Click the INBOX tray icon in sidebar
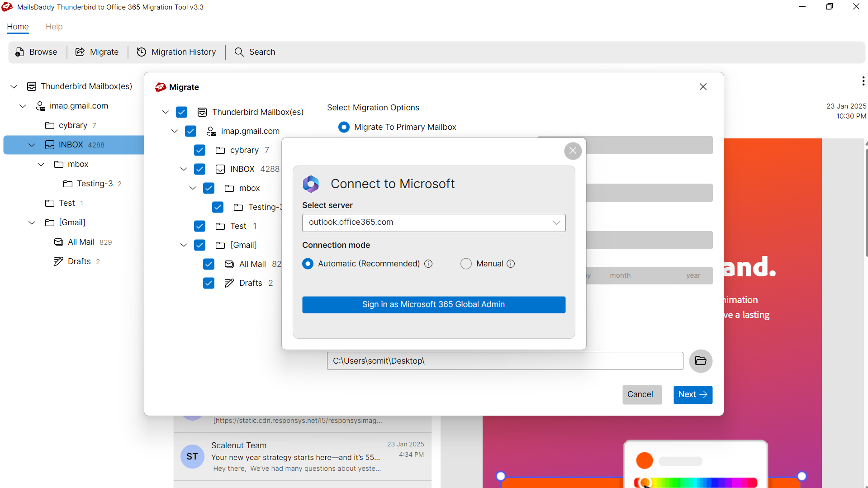 [50, 145]
